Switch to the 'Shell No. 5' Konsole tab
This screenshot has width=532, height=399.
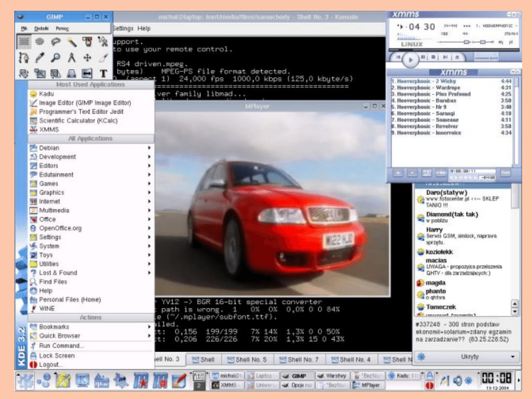(247, 360)
